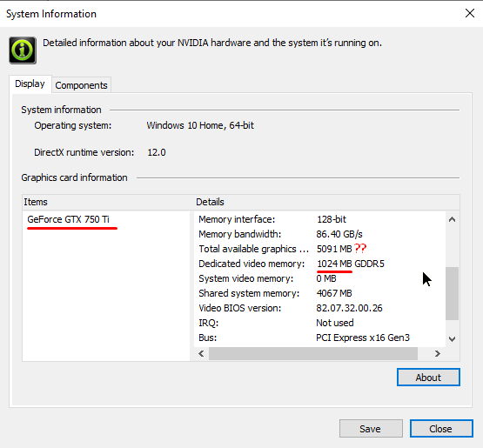Click the 128-bit value
The width and height of the screenshot is (483, 448).
(332, 219)
